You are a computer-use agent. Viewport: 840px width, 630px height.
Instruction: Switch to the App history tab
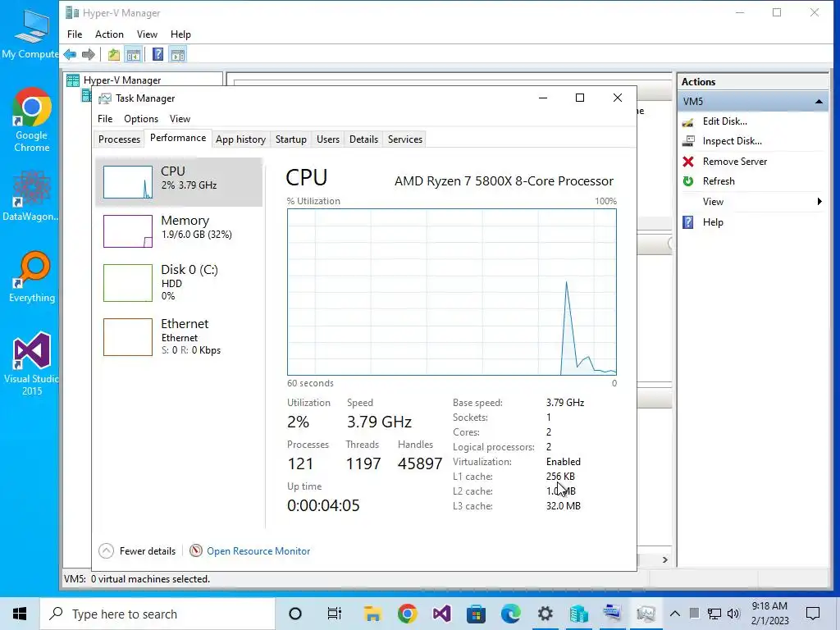(x=240, y=139)
